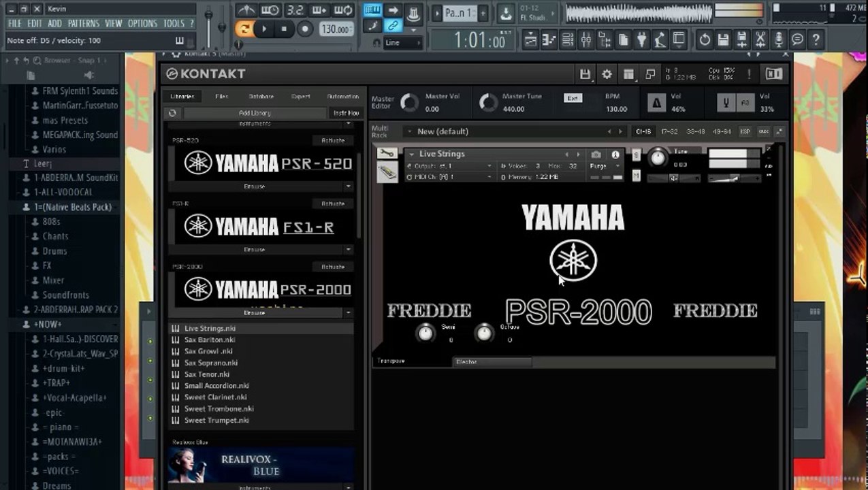Open the plugin picker plug icon

point(641,39)
